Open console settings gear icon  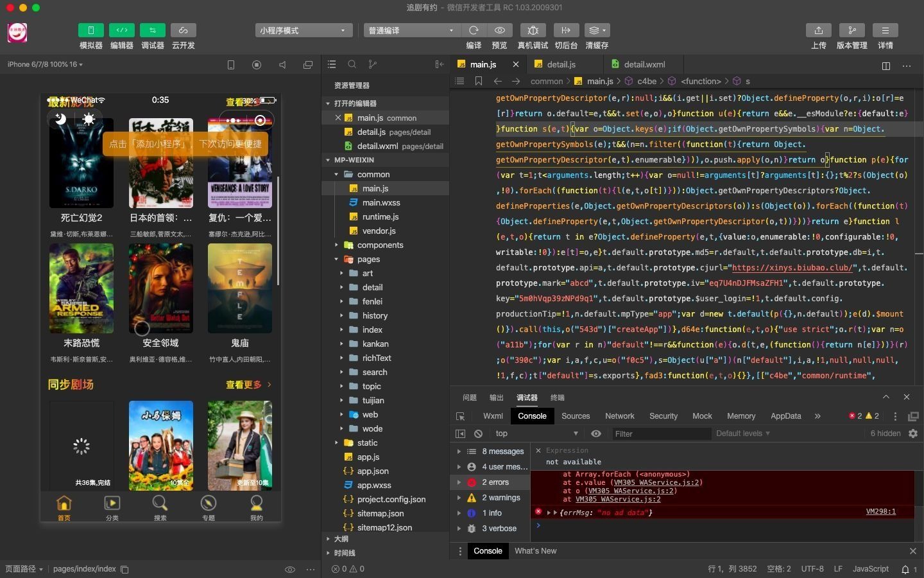[x=913, y=433]
